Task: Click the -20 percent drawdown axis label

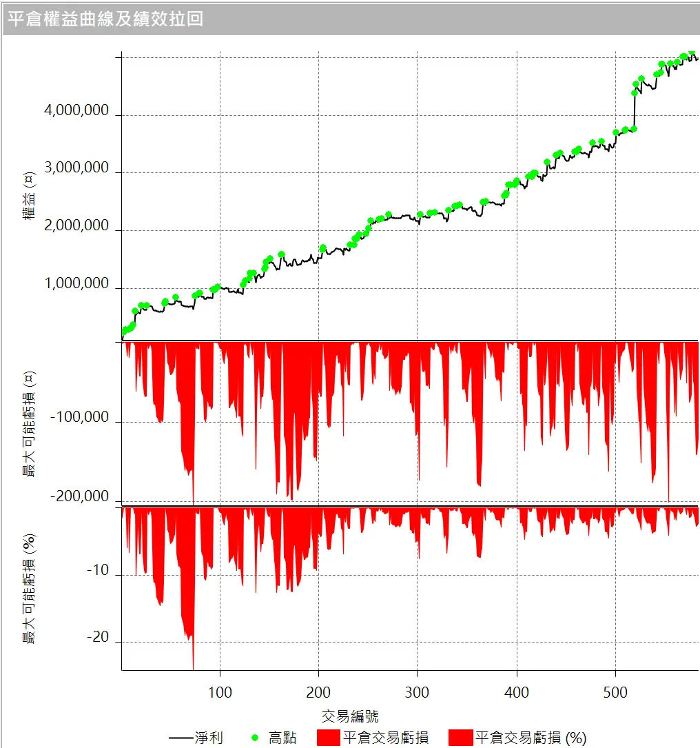Action: click(x=98, y=637)
